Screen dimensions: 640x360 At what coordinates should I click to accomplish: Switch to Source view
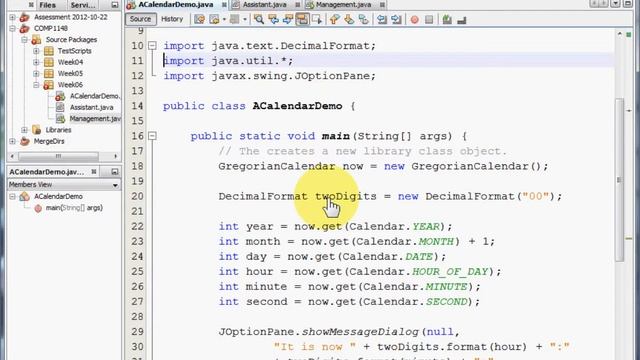pyautogui.click(x=140, y=19)
